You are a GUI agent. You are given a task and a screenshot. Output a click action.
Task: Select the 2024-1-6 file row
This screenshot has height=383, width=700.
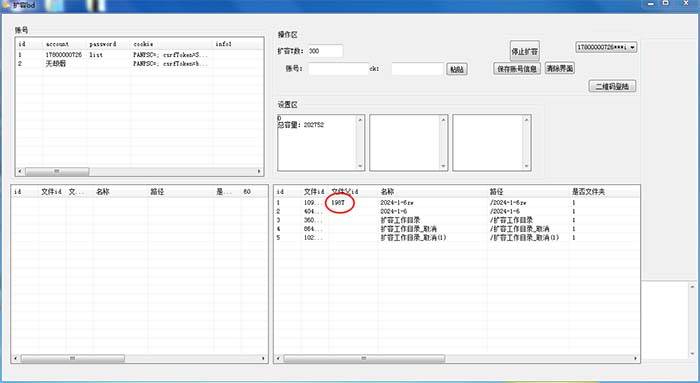tap(456, 211)
